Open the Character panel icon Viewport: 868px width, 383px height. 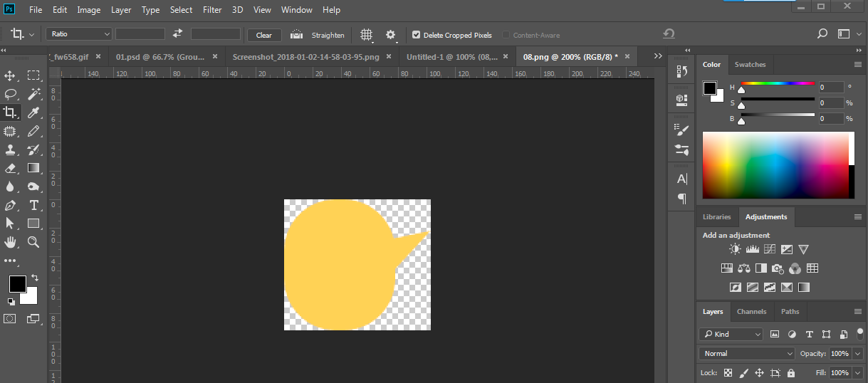(x=681, y=179)
